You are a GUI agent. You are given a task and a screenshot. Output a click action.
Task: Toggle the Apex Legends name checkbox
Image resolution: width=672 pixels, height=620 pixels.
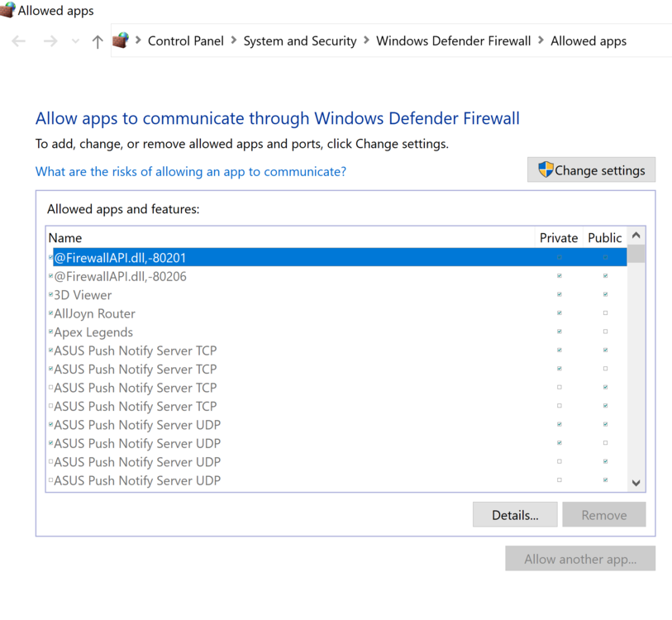[x=50, y=332]
